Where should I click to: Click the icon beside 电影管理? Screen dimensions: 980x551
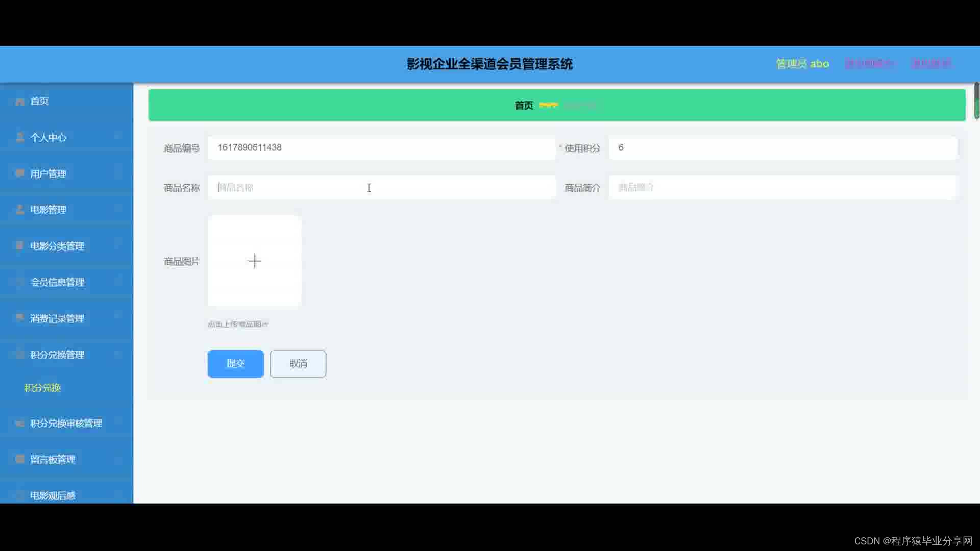click(20, 210)
